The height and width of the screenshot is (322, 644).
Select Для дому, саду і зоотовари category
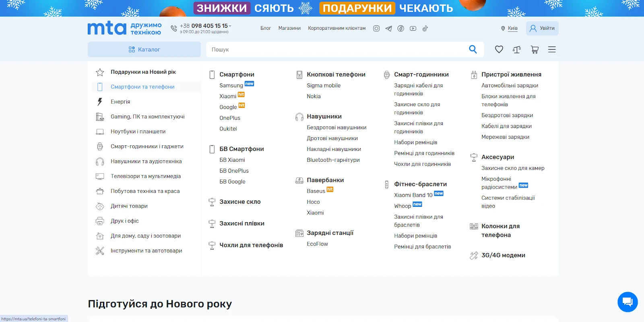click(x=146, y=236)
